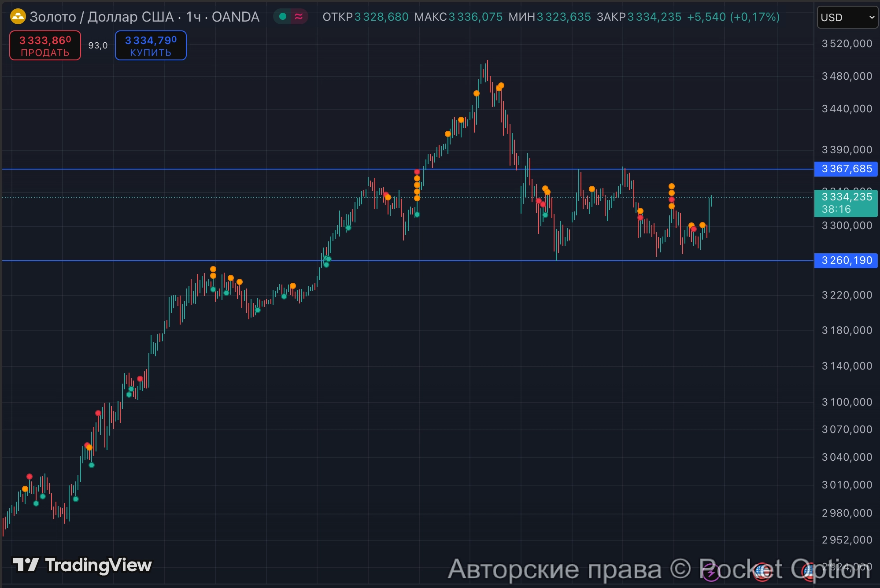880x588 pixels.
Task: Click the ЗАКР closing price value
Action: [x=654, y=17]
